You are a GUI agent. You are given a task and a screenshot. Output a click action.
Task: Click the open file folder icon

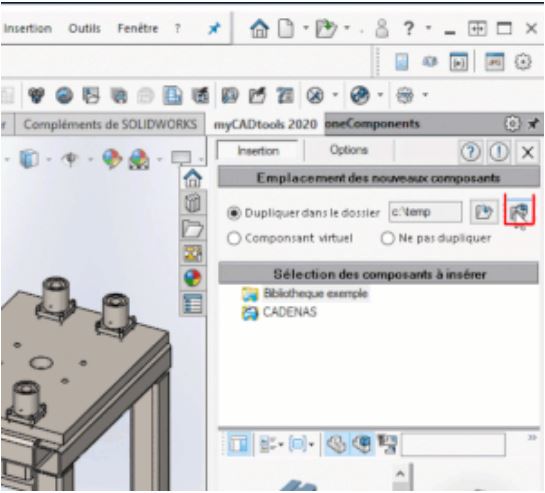click(326, 28)
